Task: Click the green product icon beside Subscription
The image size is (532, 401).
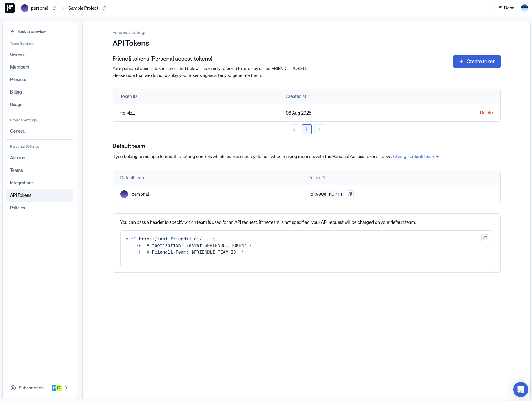Action: (x=59, y=388)
